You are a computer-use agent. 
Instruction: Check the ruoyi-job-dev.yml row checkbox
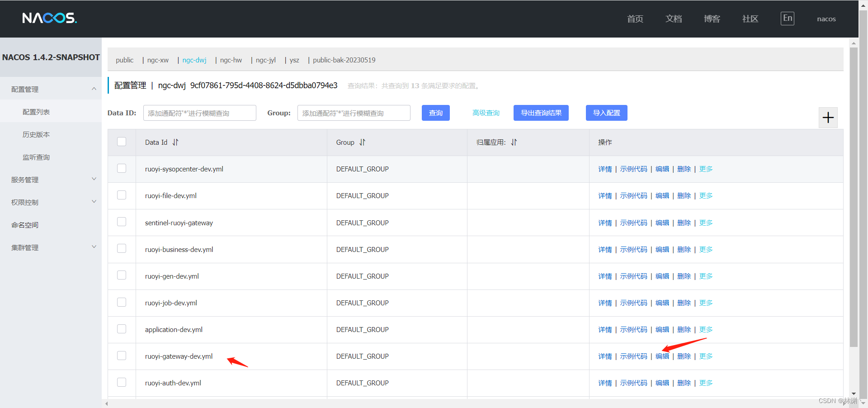click(x=122, y=302)
